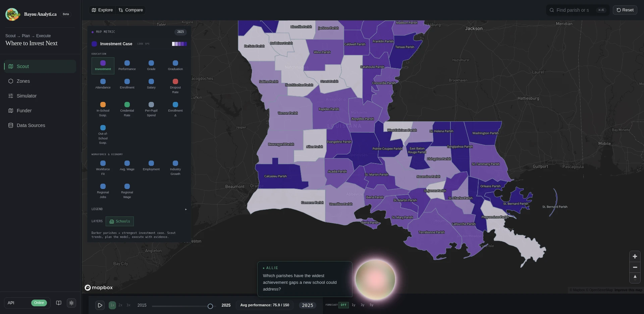
Task: Select the In-School Susp. metric
Action: coord(103,109)
